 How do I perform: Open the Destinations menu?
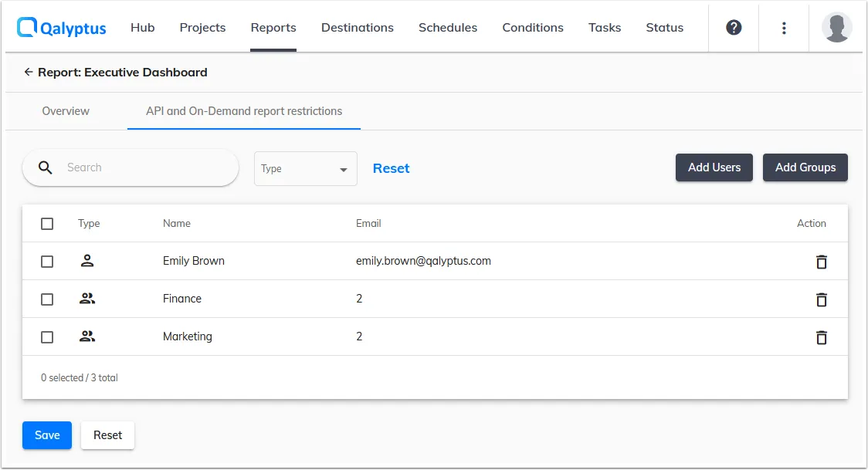(358, 28)
